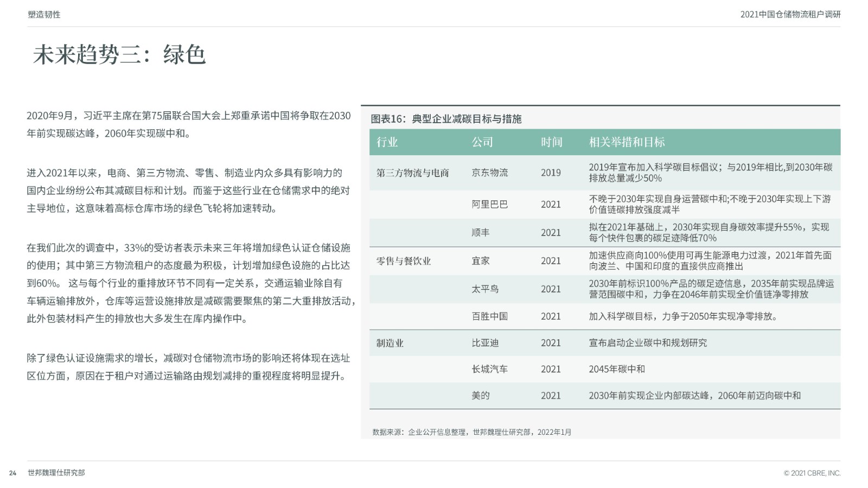Image resolution: width=868 pixels, height=488 pixels.
Task: Select the 太平鸟 company cell
Action: 485,289
